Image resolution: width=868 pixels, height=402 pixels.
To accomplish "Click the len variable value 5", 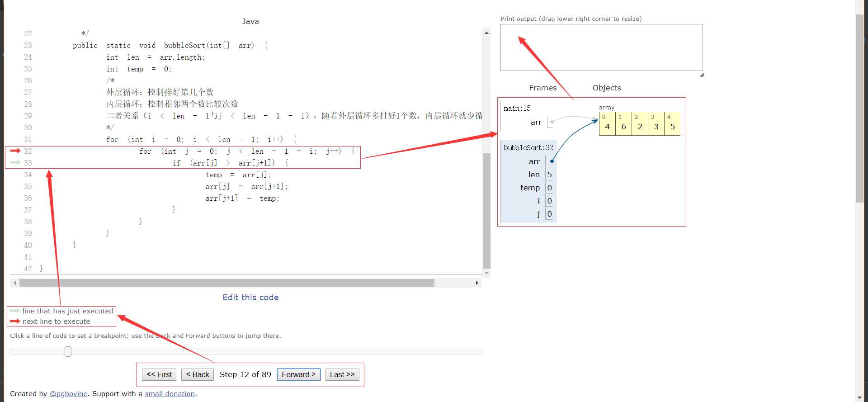I will [x=550, y=175].
